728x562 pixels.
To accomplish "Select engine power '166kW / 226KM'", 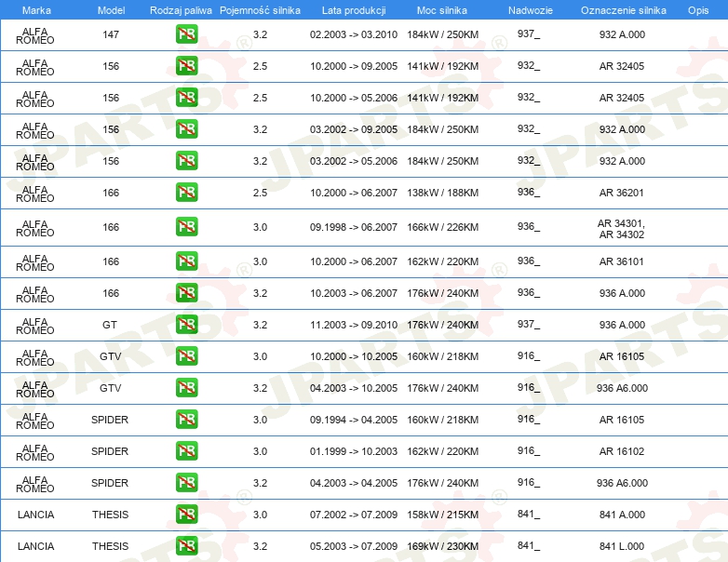I will pyautogui.click(x=443, y=227).
